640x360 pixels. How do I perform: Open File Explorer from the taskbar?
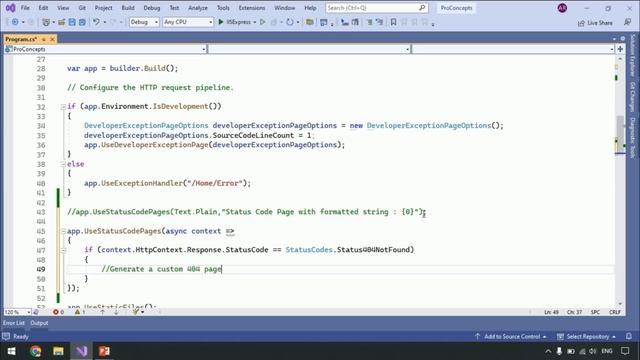tap(58, 351)
